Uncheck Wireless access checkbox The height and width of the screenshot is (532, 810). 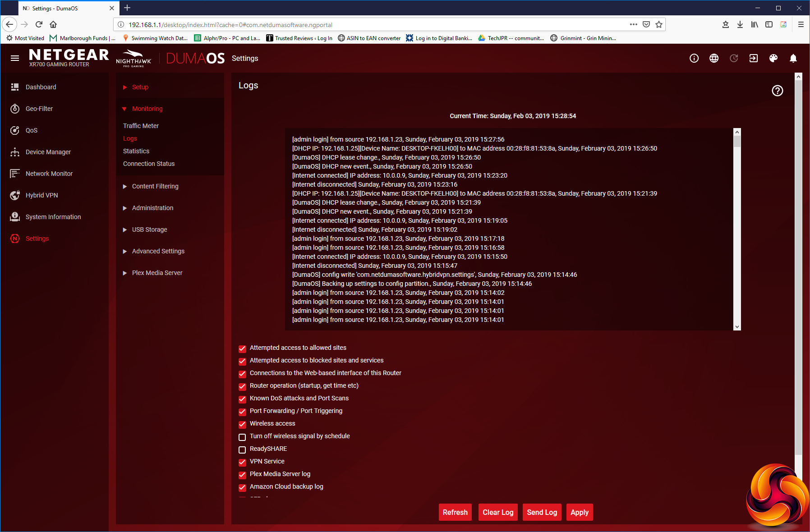(242, 424)
